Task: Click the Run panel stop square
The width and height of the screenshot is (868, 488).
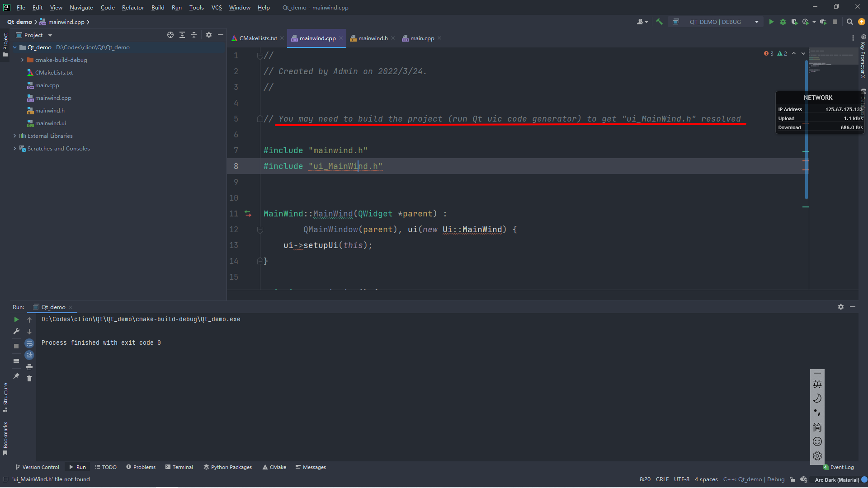Action: (x=16, y=346)
